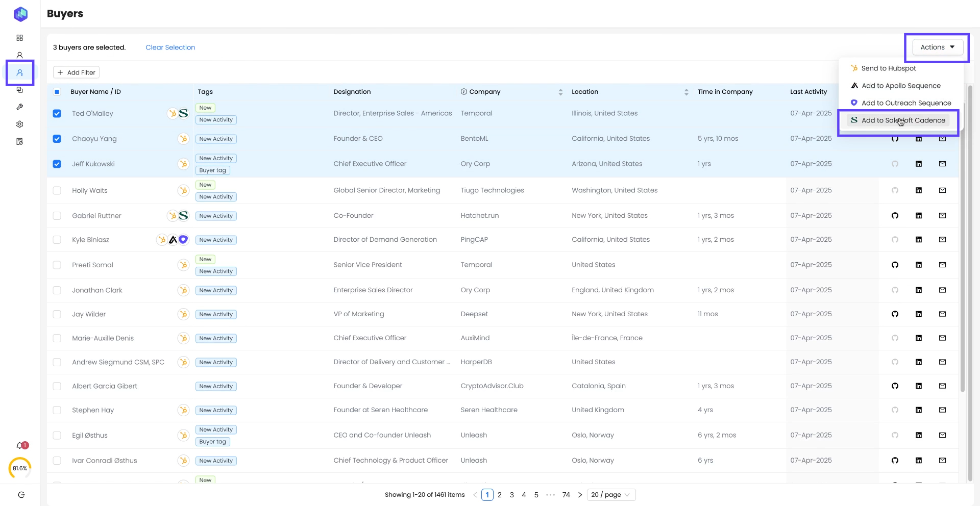980x506 pixels.
Task: Click GitHub icon for Gabriel Ruttner
Action: pos(895,216)
